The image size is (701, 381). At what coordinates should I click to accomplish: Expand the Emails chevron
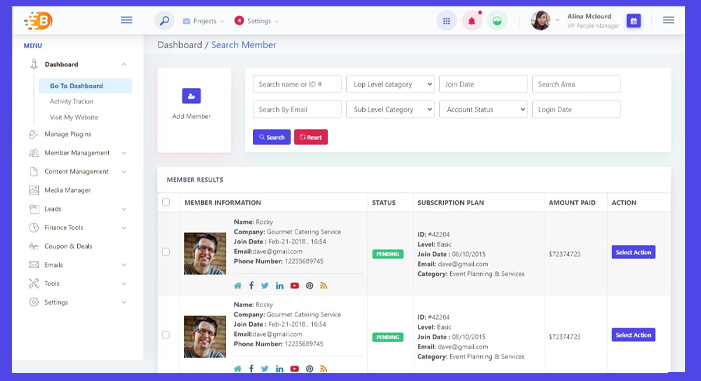(x=124, y=265)
